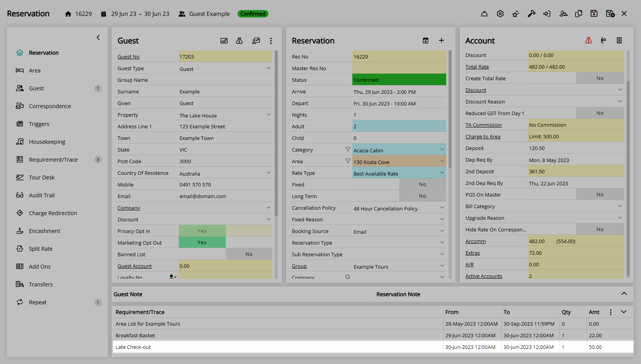Open the Guest panel three-dot menu
This screenshot has height=364, width=641.
pyautogui.click(x=271, y=41)
